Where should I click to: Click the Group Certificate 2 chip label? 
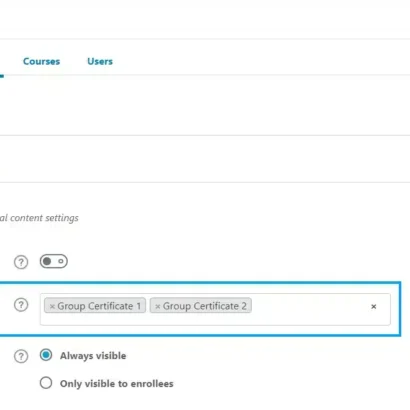205,306
